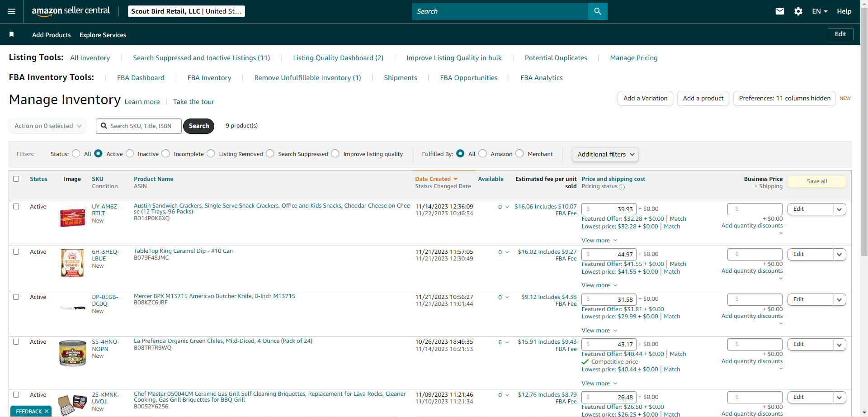The height and width of the screenshot is (417, 868).
Task: Check the Mercer butcher knife row checkbox
Action: tap(16, 297)
